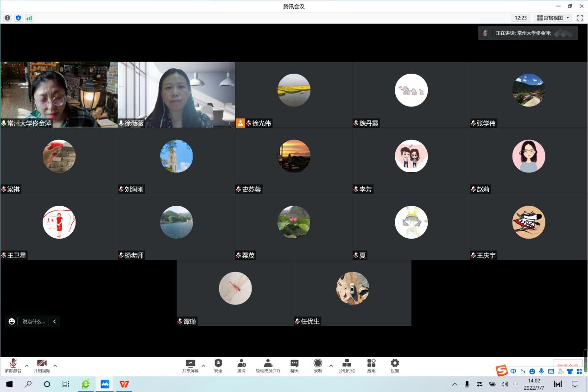Turn on camera with 开启视频

click(x=42, y=364)
